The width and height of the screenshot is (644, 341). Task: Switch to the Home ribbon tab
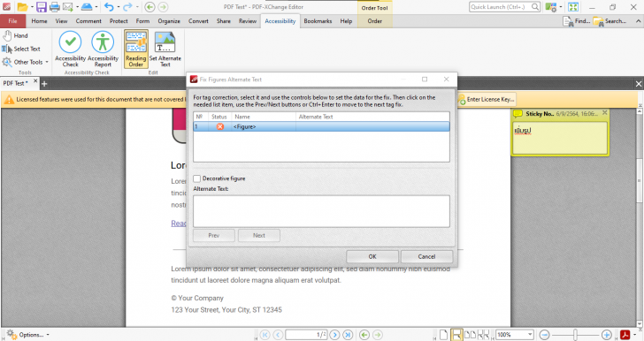pyautogui.click(x=39, y=21)
